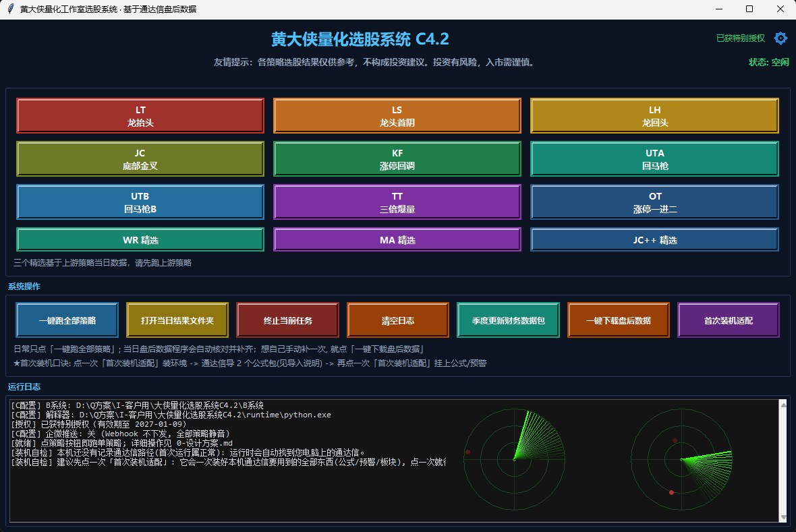
Task: Click log line 建议先点一次「首次装机适配」
Action: [229, 462]
